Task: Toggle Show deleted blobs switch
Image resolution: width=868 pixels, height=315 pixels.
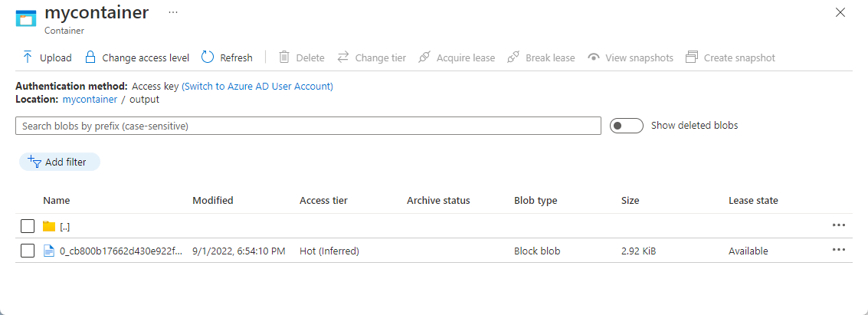Action: tap(626, 126)
